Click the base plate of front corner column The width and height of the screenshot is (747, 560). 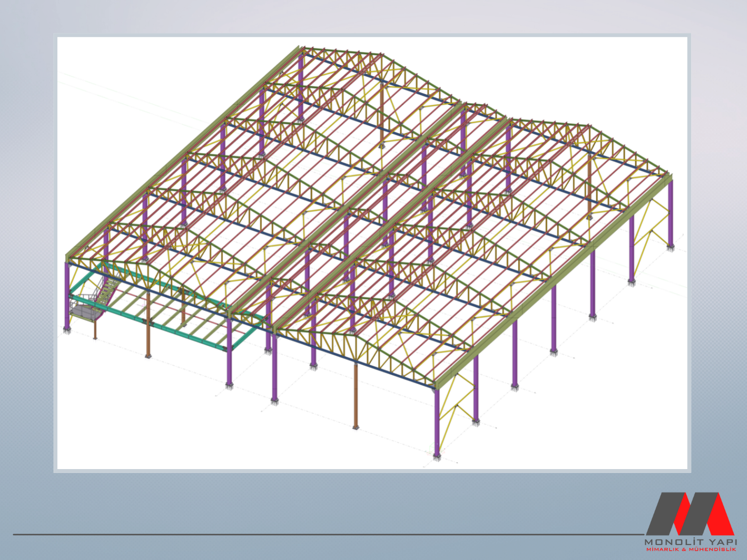tap(437, 457)
